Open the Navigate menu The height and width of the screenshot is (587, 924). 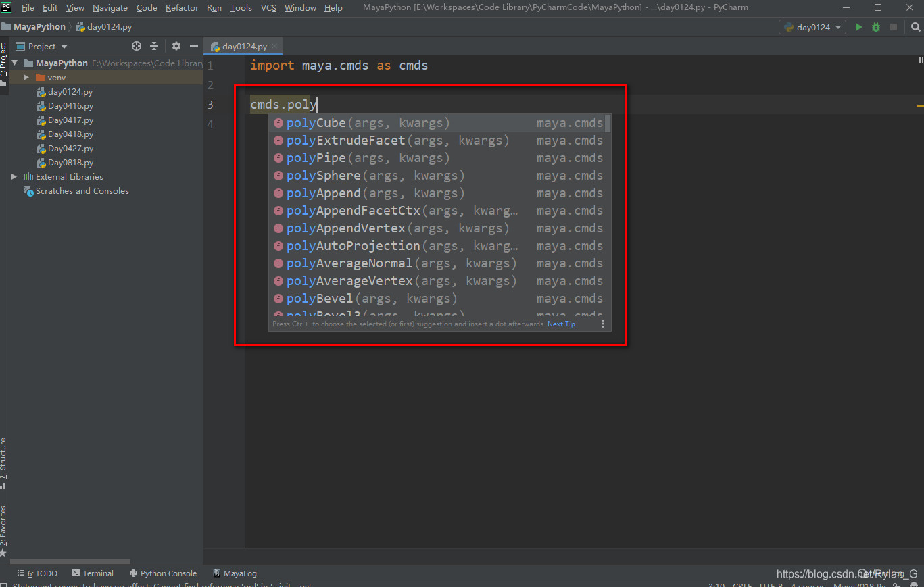pos(110,8)
